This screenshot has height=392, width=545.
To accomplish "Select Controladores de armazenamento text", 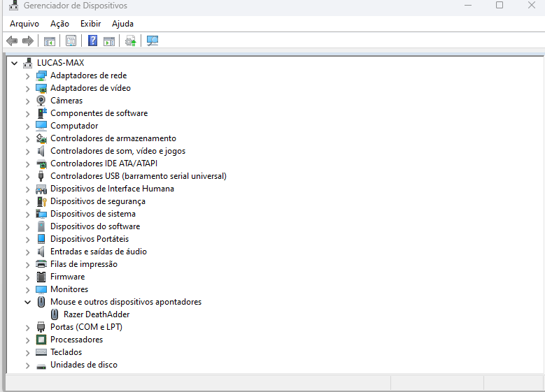I will [x=113, y=138].
